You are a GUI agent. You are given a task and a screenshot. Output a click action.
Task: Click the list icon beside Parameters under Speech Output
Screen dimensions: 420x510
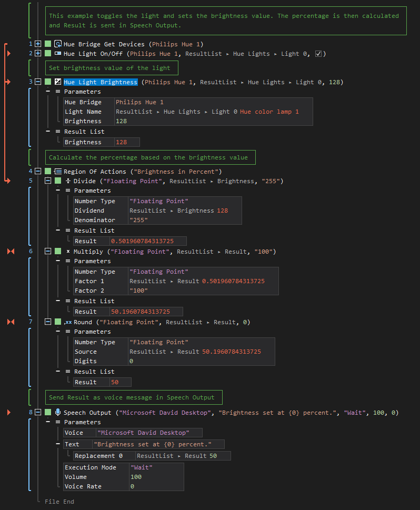click(x=58, y=422)
